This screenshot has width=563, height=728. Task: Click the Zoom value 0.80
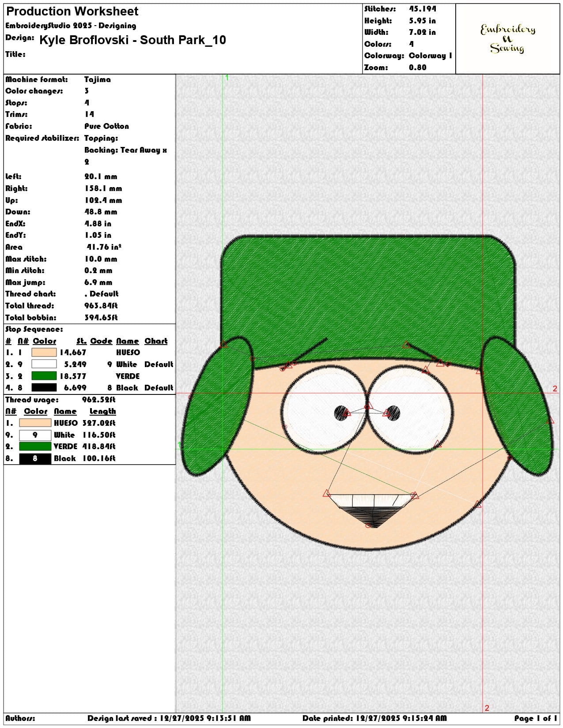coord(418,68)
